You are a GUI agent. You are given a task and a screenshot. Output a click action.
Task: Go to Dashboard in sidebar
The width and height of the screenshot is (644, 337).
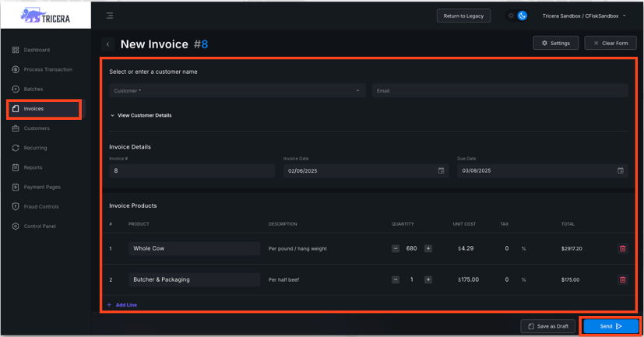coord(37,50)
